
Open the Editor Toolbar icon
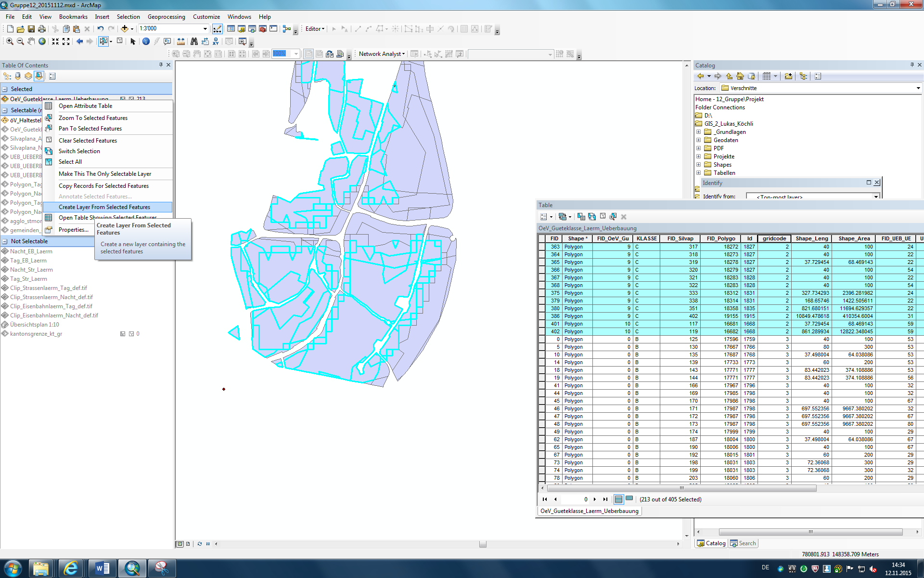point(218,29)
